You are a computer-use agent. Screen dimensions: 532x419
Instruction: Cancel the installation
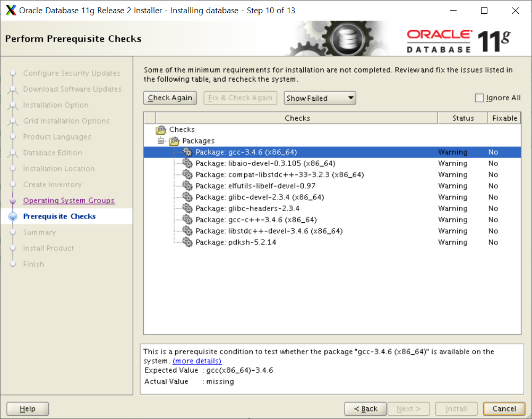pos(504,408)
